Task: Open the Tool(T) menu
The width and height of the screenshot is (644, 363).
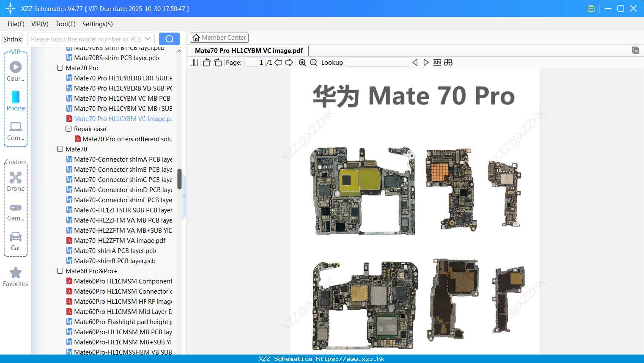Action: pos(66,24)
